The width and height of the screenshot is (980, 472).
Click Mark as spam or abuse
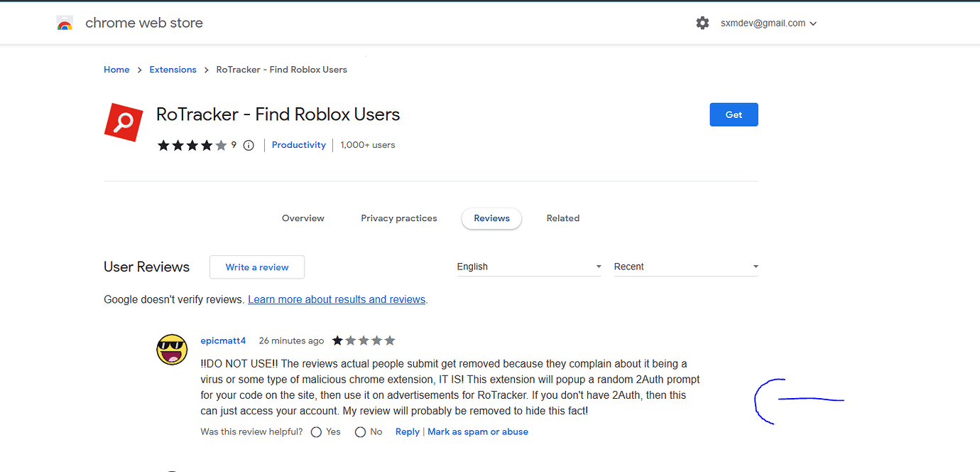pyautogui.click(x=478, y=431)
